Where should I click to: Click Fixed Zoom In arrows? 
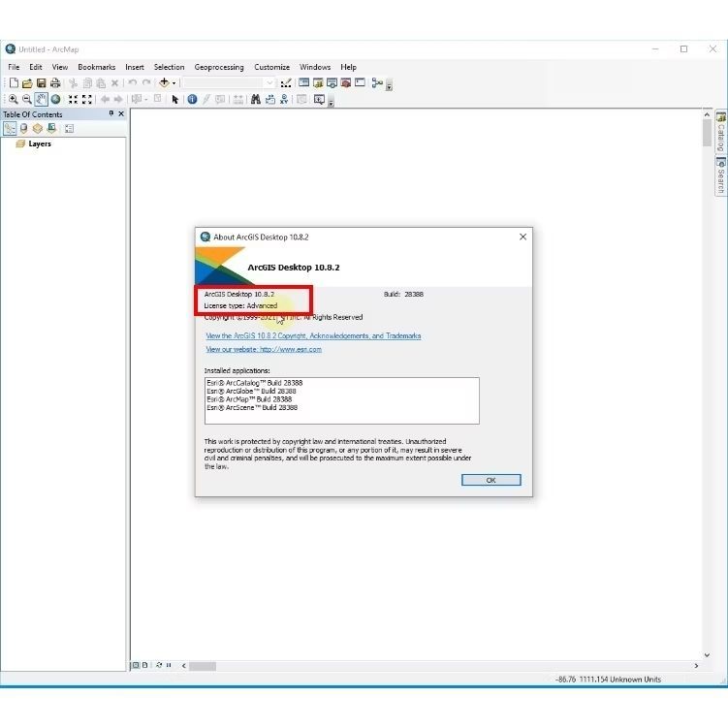point(73,99)
